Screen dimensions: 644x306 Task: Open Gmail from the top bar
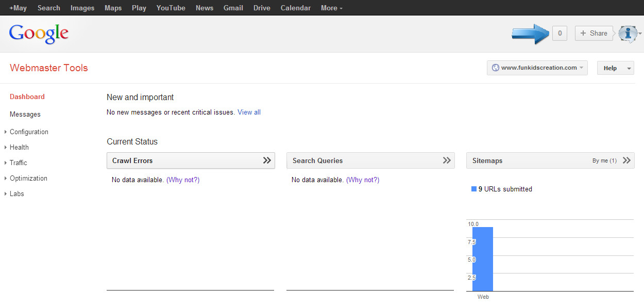pyautogui.click(x=233, y=8)
